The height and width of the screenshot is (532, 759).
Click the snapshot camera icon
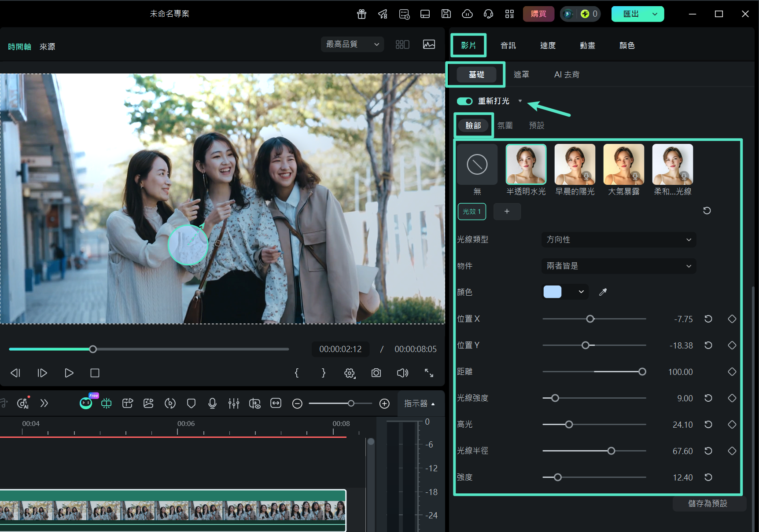click(376, 373)
